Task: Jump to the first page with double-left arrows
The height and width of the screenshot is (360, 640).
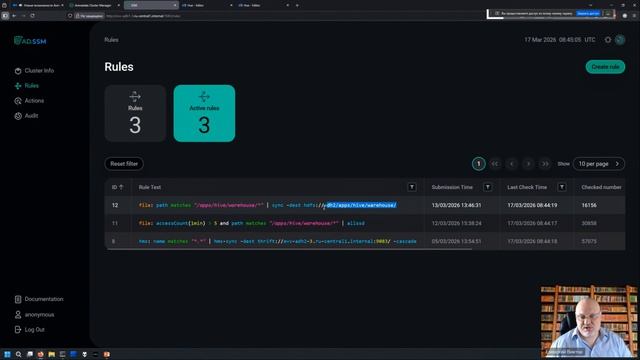Action: tap(495, 164)
